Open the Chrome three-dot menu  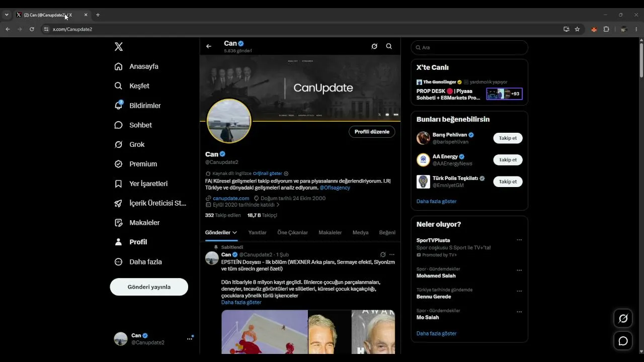pyautogui.click(x=636, y=29)
